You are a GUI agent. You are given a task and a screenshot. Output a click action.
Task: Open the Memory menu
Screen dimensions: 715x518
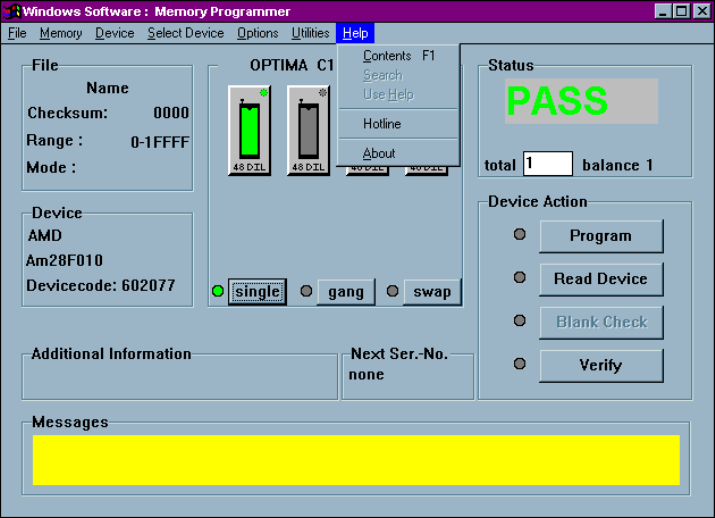[x=61, y=33]
